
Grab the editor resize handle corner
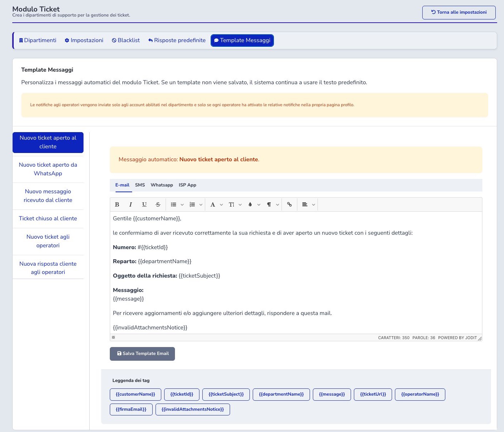coord(480,338)
